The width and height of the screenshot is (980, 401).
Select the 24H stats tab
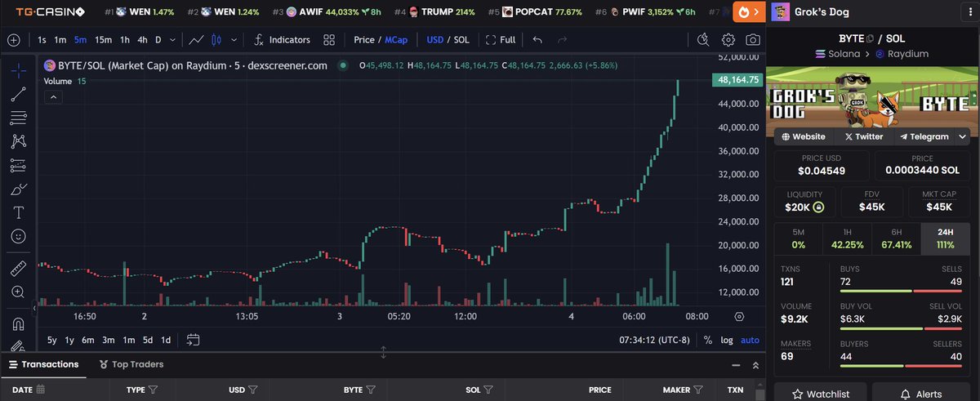click(945, 238)
